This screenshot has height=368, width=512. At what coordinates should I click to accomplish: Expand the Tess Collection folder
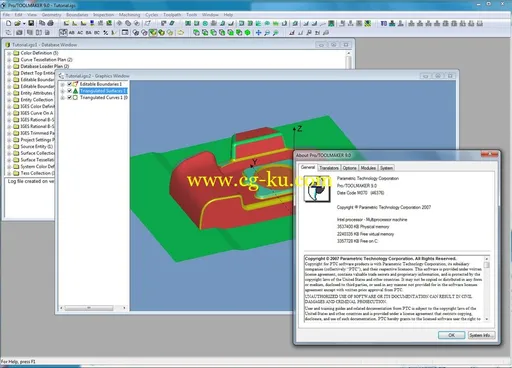pos(9,173)
